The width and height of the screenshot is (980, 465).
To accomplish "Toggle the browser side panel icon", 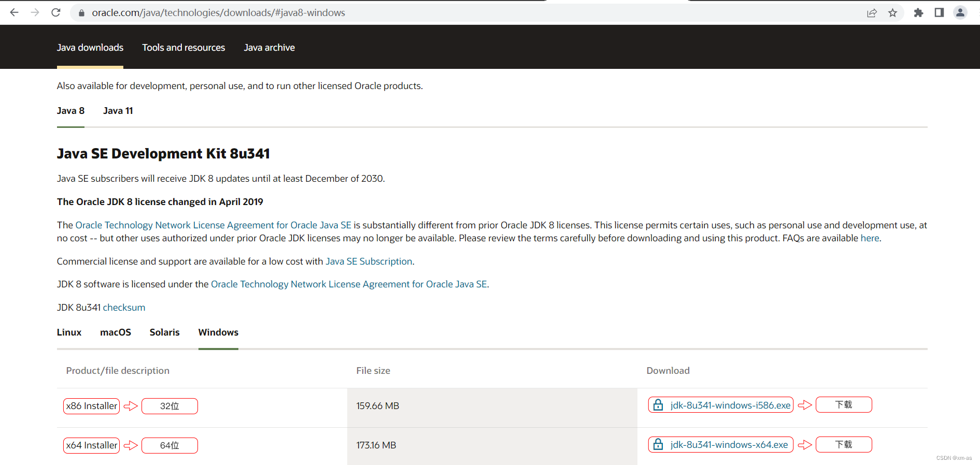I will [939, 12].
